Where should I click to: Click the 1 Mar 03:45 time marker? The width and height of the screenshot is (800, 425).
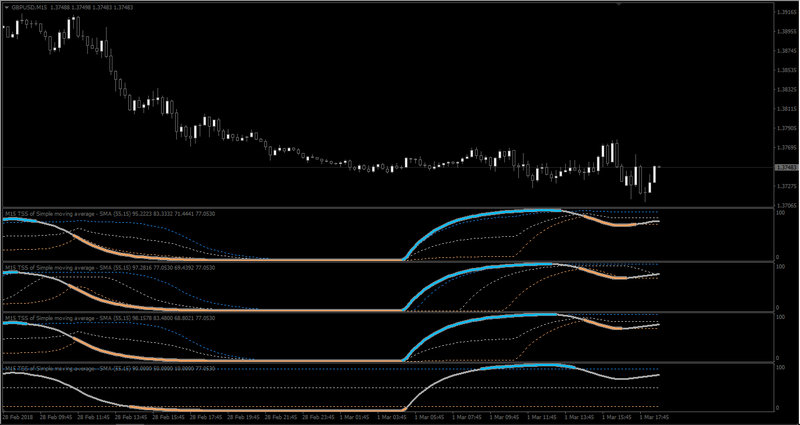point(391,417)
